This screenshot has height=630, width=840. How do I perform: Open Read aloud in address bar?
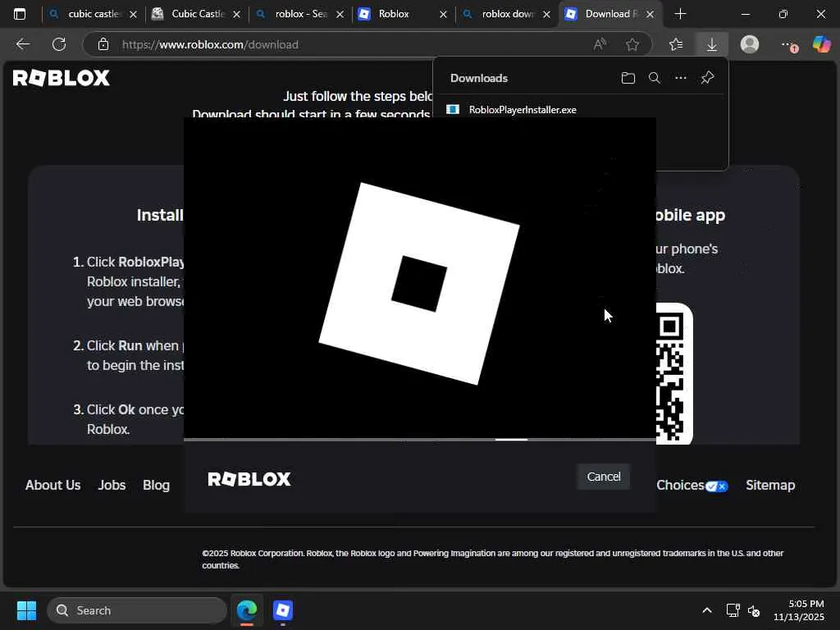[600, 44]
